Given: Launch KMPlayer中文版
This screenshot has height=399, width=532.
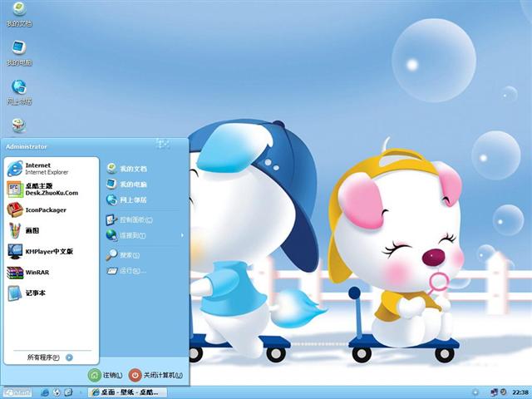Looking at the screenshot, I should click(x=51, y=251).
